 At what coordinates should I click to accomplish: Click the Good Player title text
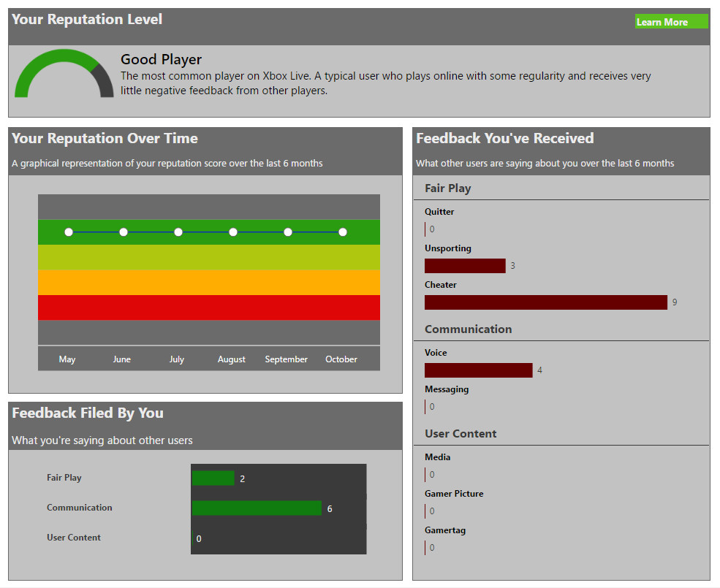(161, 60)
